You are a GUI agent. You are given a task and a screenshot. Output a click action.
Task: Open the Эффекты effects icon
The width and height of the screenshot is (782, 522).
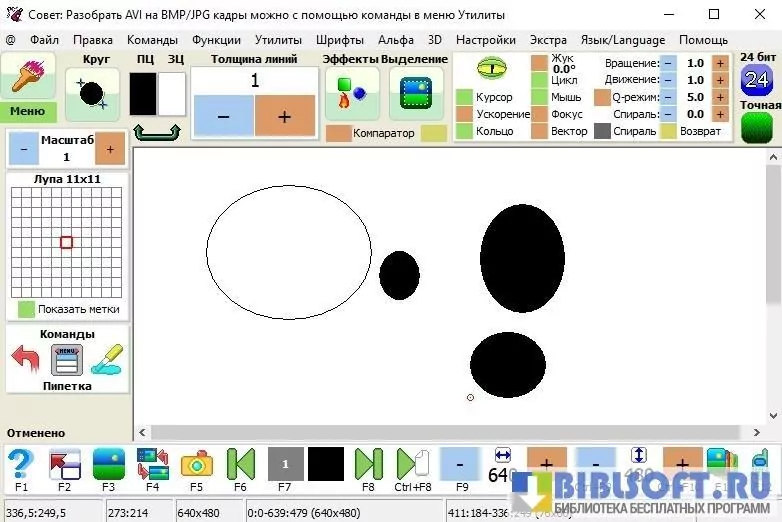352,94
